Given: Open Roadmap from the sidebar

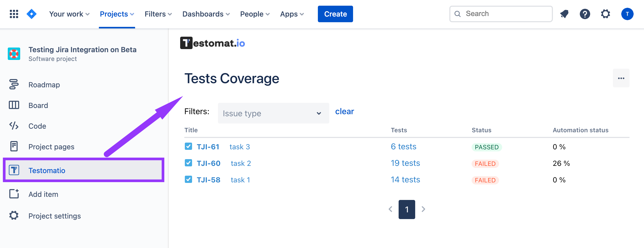Looking at the screenshot, I should coord(44,85).
